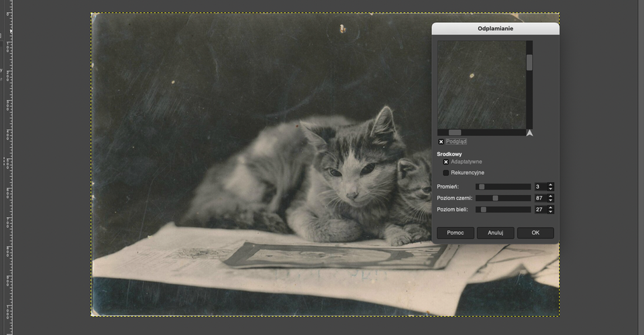The width and height of the screenshot is (644, 335).
Task: Disable the Adaptatywne checkbox
Action: pyautogui.click(x=445, y=162)
